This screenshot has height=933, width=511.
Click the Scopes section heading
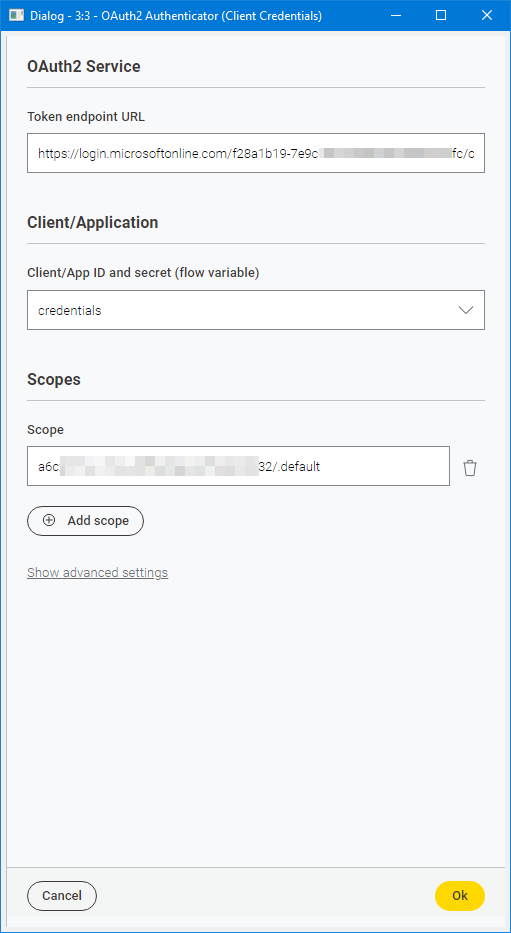click(x=54, y=379)
